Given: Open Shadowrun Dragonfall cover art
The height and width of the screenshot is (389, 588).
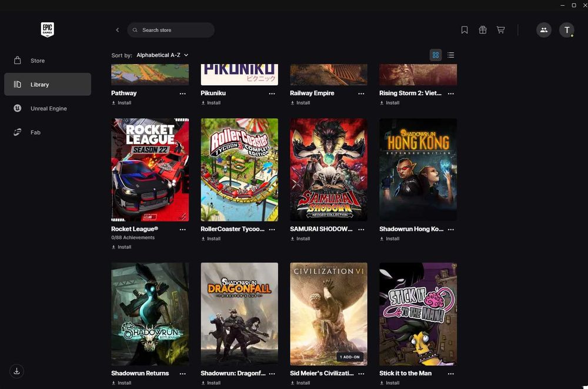Looking at the screenshot, I should click(x=239, y=314).
